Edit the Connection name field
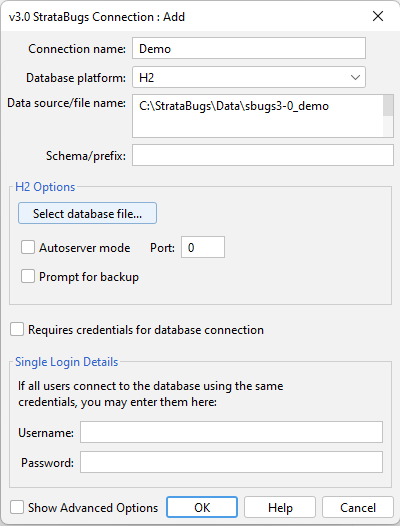Viewport: 400px width, 526px height. (x=249, y=48)
